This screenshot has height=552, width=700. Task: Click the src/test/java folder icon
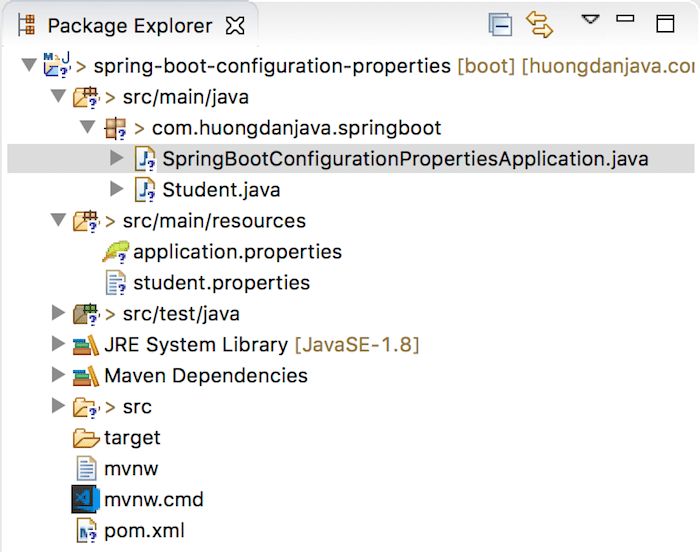(x=86, y=314)
